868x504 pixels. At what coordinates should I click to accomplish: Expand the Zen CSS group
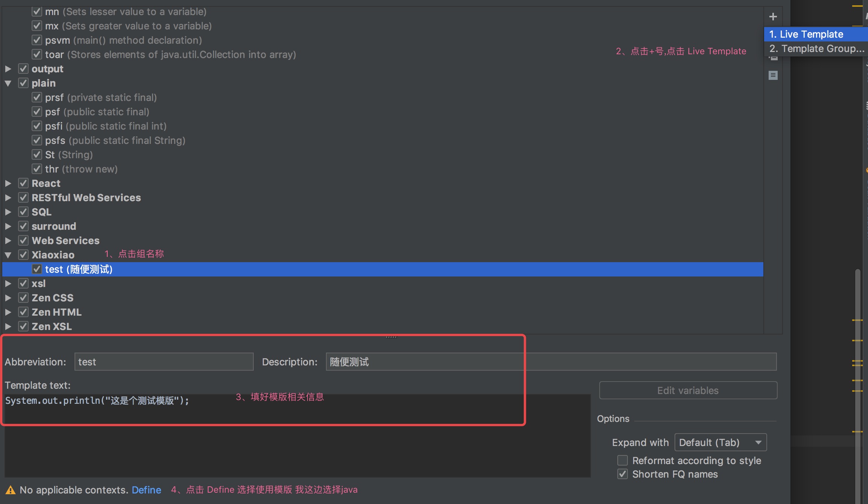[x=8, y=298]
